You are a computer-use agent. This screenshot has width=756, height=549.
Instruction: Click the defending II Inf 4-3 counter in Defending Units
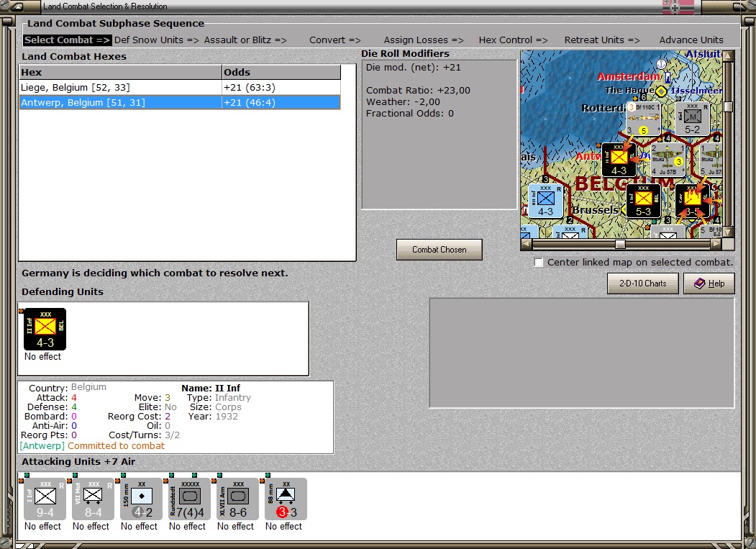45,329
